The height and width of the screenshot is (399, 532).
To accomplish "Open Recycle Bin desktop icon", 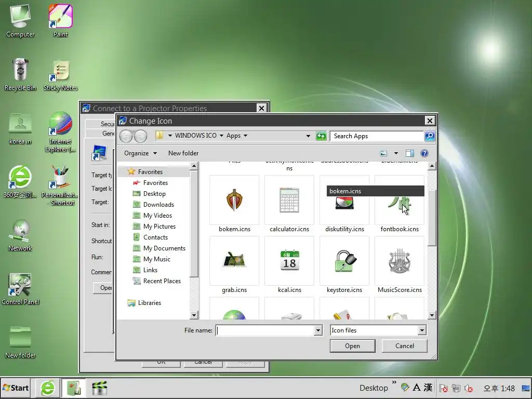I will point(20,75).
